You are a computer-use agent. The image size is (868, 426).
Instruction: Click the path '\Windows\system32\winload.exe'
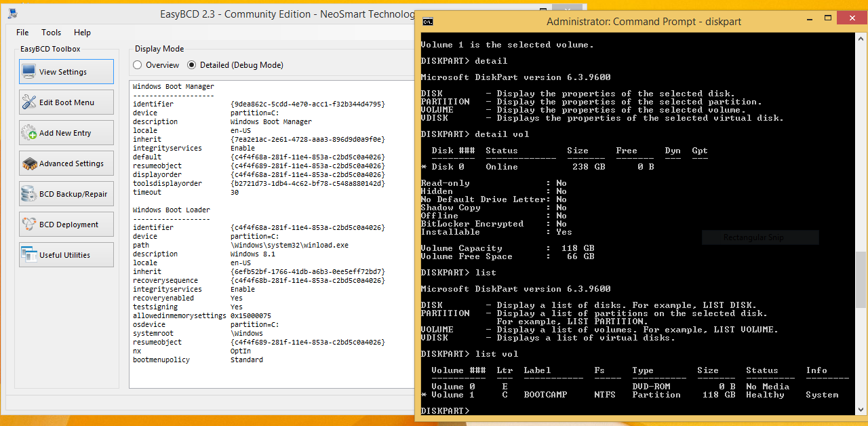pyautogui.click(x=291, y=246)
